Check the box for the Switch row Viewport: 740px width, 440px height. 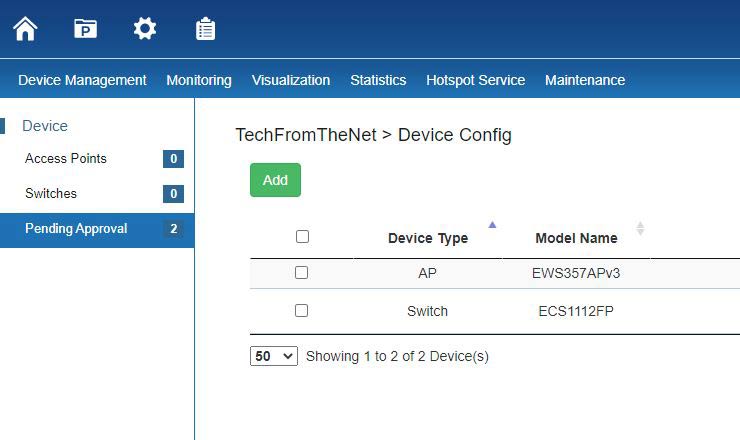point(302,311)
